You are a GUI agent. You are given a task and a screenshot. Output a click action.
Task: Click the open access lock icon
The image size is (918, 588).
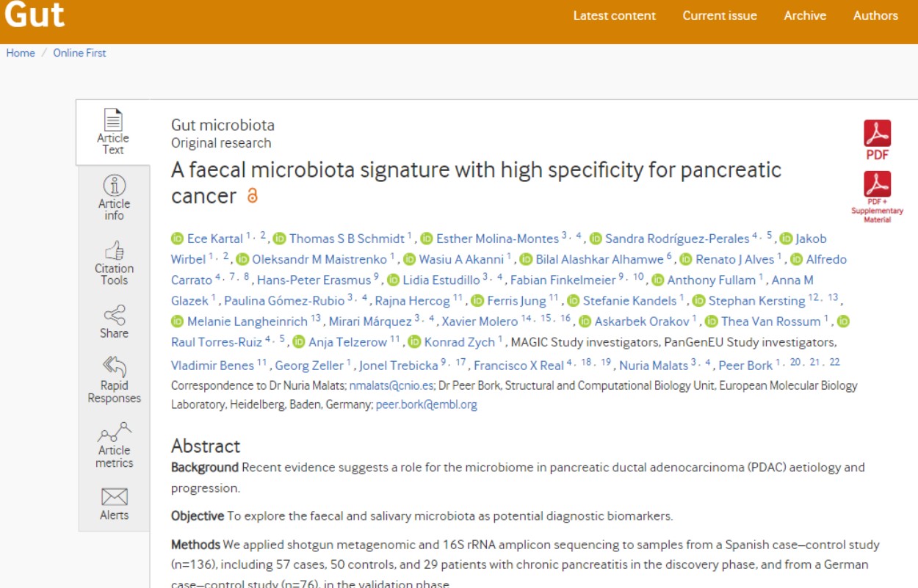pyautogui.click(x=253, y=196)
